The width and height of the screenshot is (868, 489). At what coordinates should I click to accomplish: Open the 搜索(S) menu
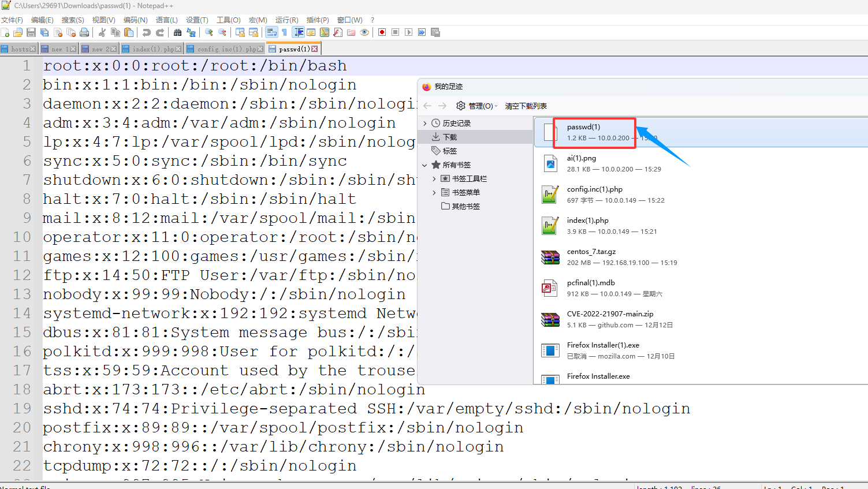(x=73, y=20)
